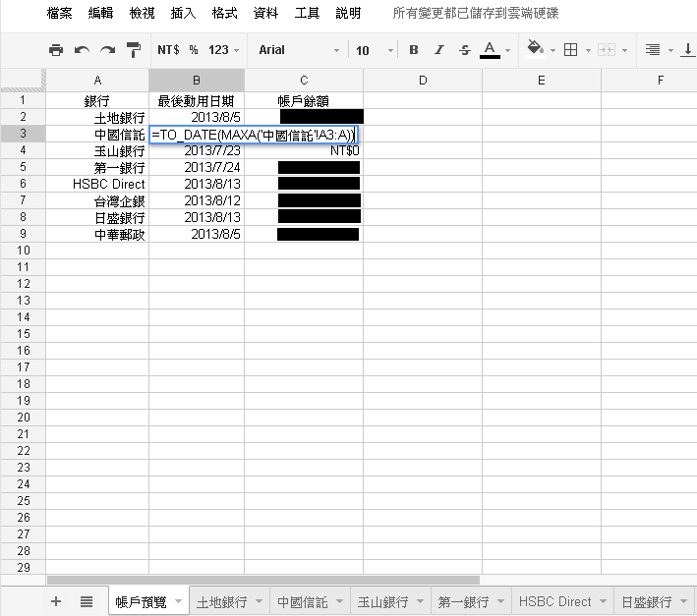This screenshot has height=616, width=697.
Task: Select column C header
Action: click(x=304, y=81)
